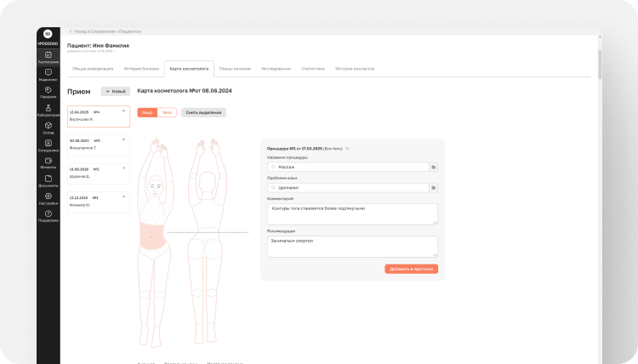This screenshot has width=638, height=364.
Task: Select appointment card 12.04.2025 Воронцова И.
Action: pos(99,117)
